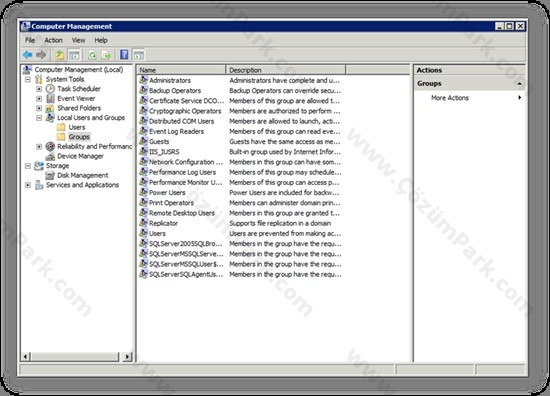Select Local Users and Groups label
Viewport: 550px width, 396px height.
point(91,118)
